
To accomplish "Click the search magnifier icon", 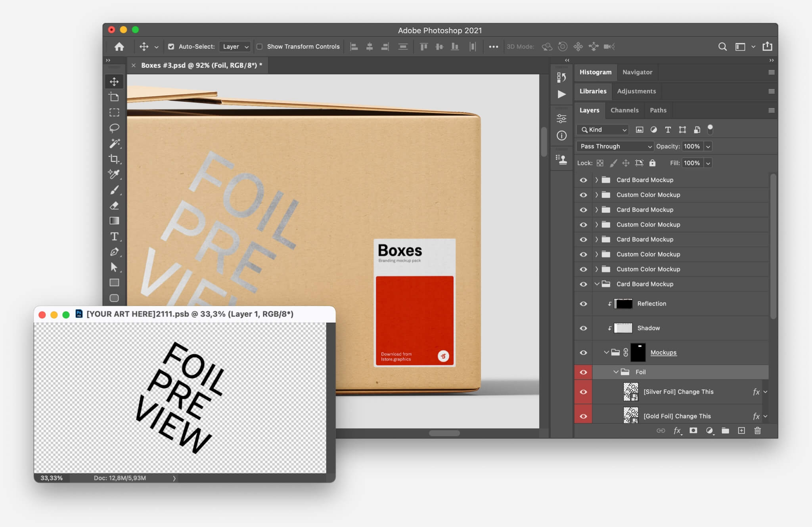I will [722, 46].
